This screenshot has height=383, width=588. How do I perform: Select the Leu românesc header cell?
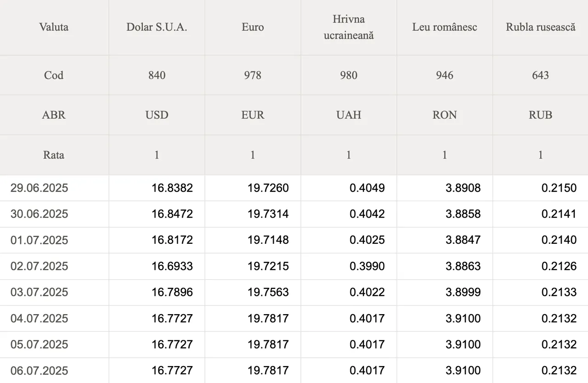point(445,27)
